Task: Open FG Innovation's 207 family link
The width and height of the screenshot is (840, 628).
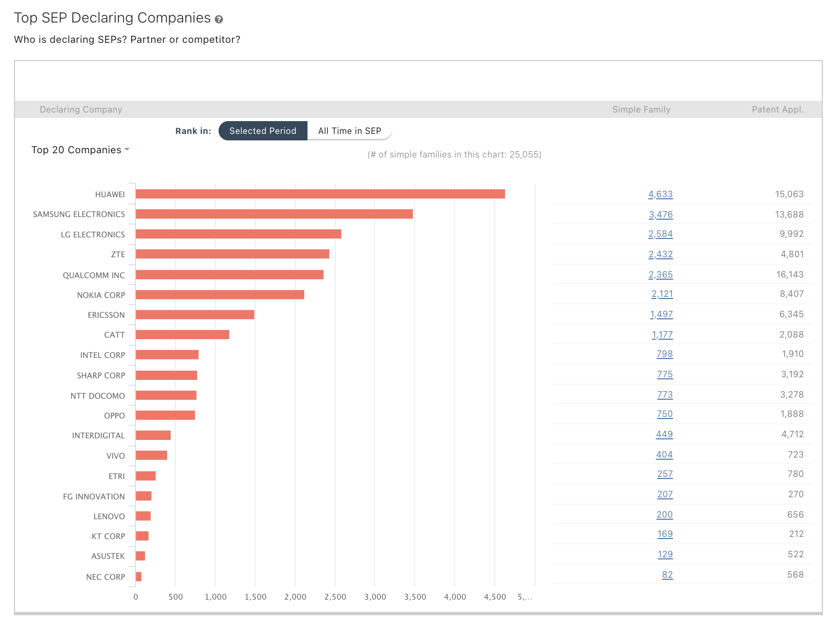Action: pos(665,495)
